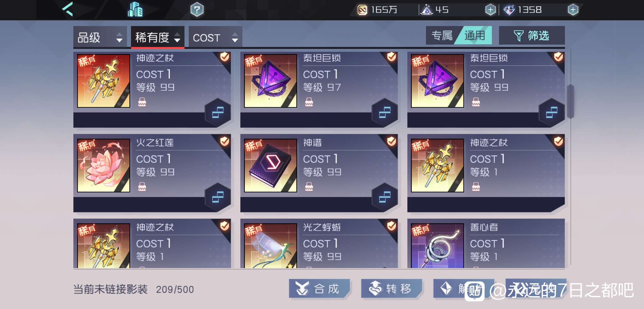
Task: Add potion currency via plus icon
Action: coord(490,10)
